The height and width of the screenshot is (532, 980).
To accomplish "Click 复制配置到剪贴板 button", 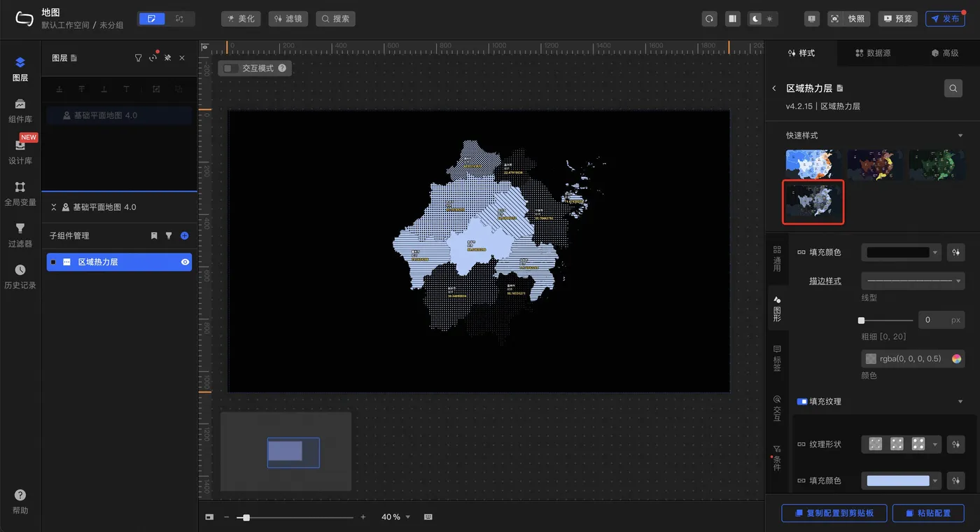I will tap(834, 513).
